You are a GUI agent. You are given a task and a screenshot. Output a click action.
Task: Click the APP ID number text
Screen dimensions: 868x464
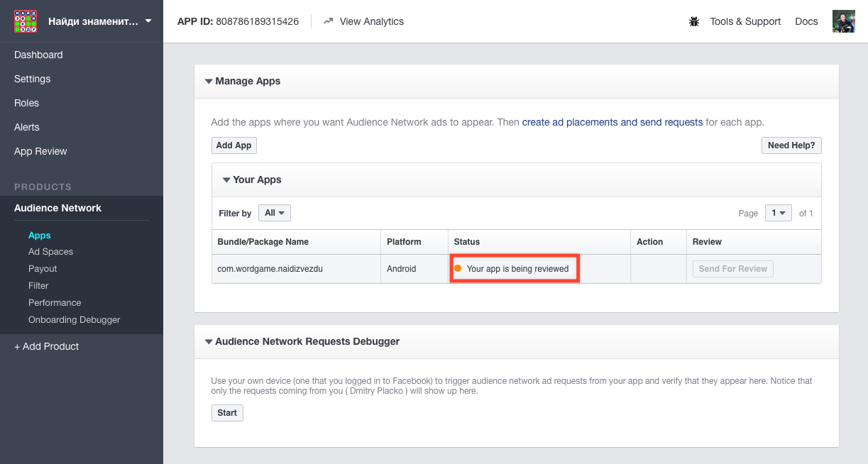(258, 21)
